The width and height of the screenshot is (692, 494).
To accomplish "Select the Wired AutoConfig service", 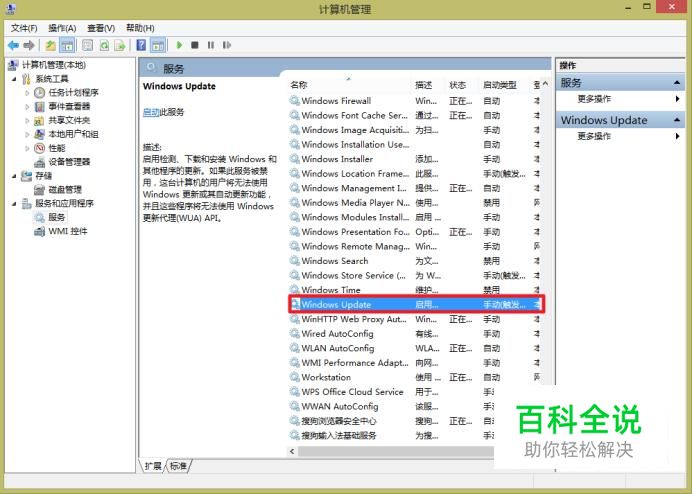I will pyautogui.click(x=414, y=334).
